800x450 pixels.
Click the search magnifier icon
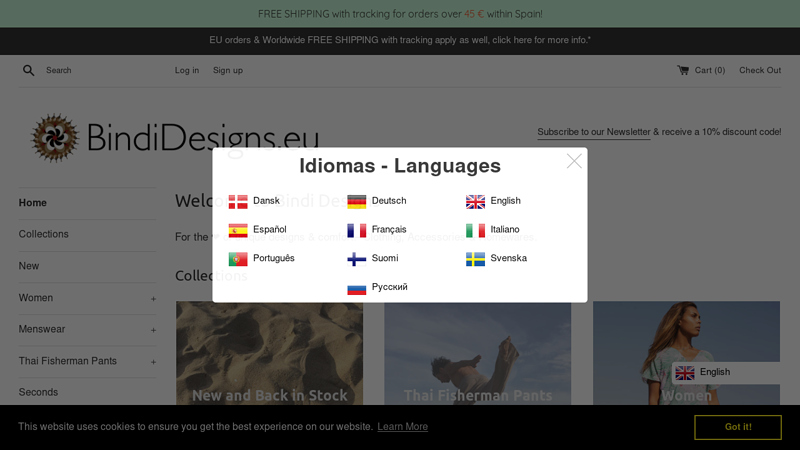click(29, 70)
